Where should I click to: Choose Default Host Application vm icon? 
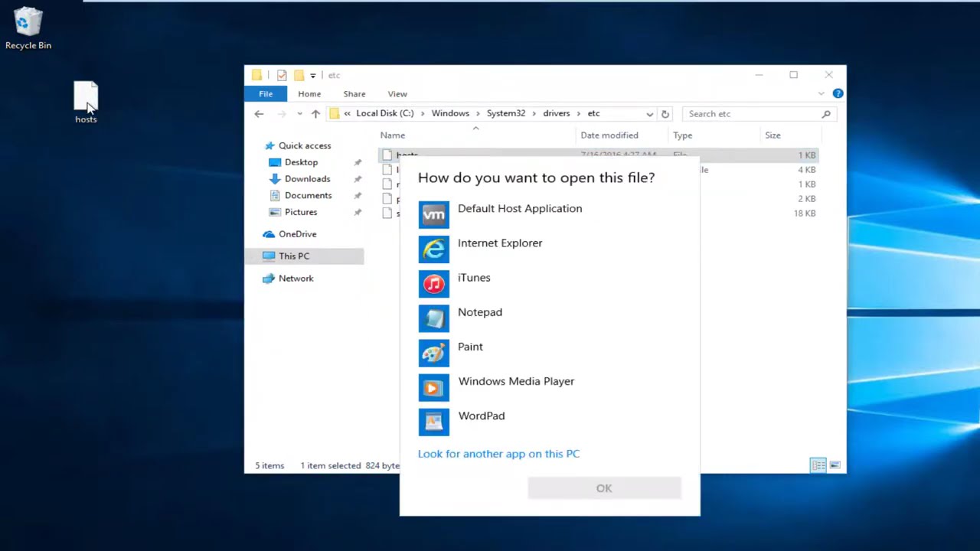point(434,214)
